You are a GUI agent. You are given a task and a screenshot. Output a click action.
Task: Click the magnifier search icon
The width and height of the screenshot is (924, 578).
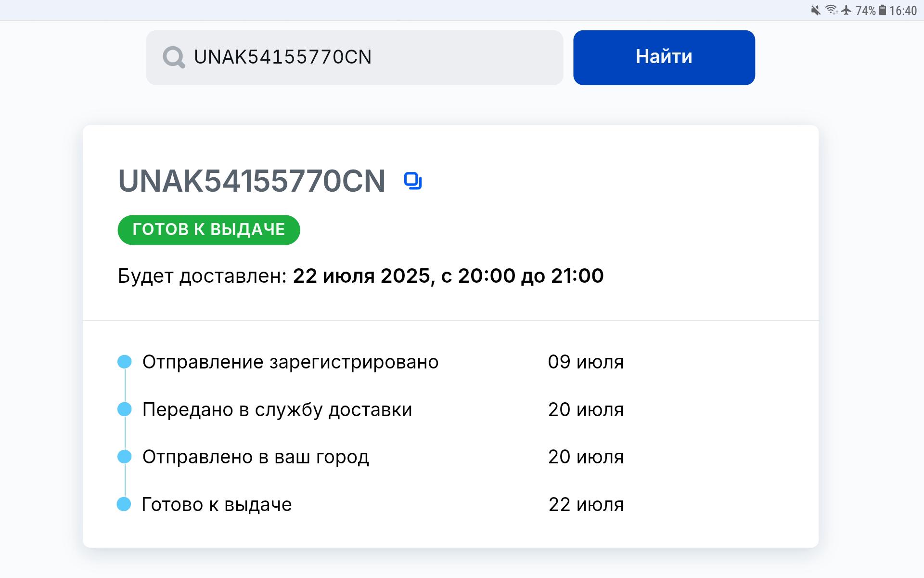[x=174, y=57]
